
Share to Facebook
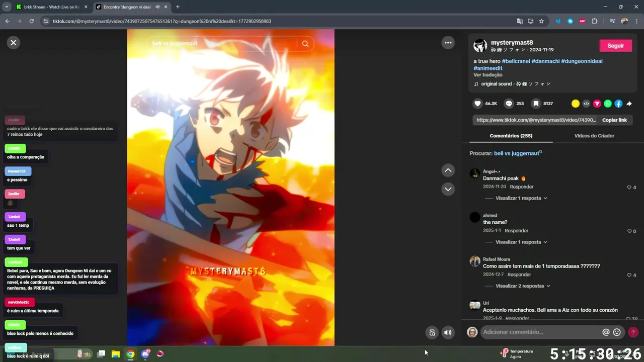point(618,104)
